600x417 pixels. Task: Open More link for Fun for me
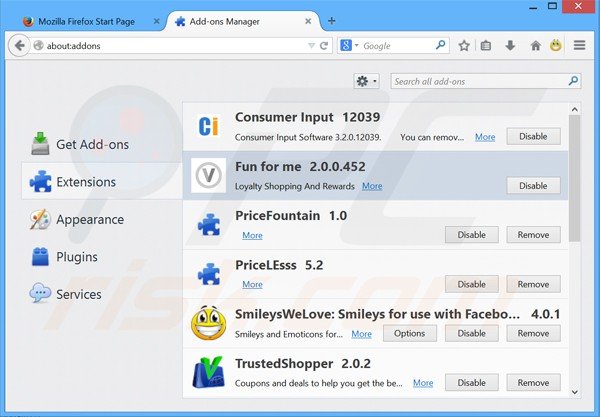coord(372,186)
